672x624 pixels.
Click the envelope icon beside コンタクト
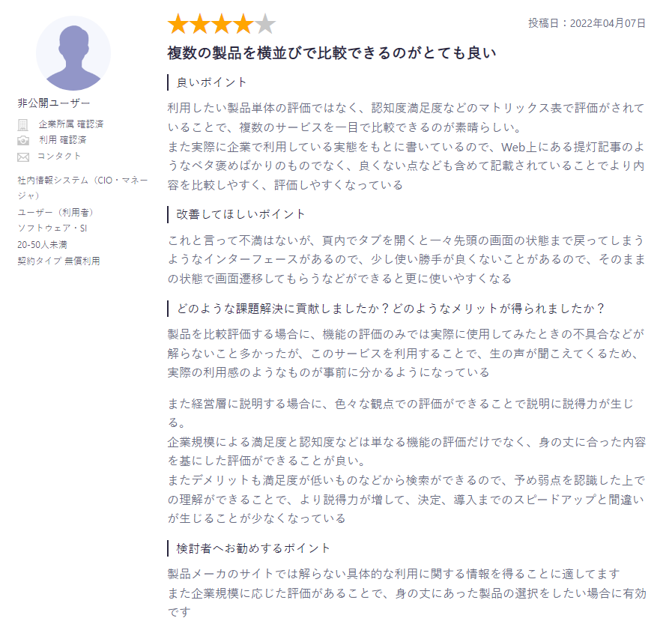[x=23, y=157]
